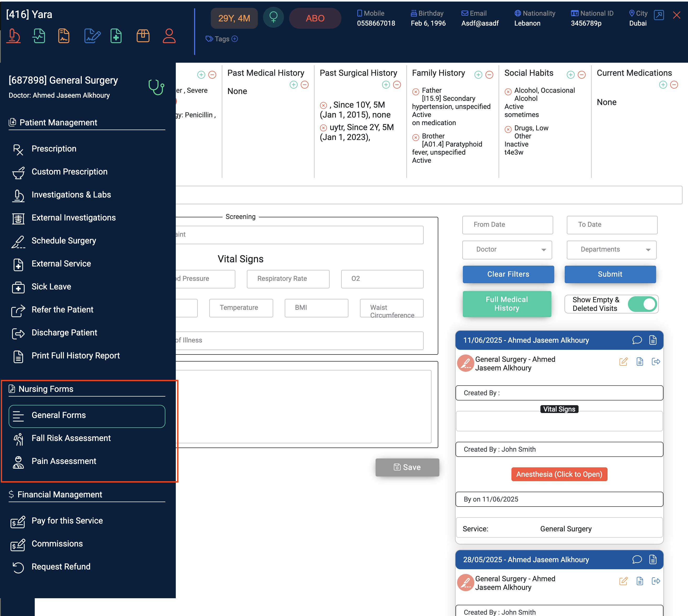Click the microscope icon in patient header
Image resolution: width=688 pixels, height=616 pixels.
click(14, 36)
